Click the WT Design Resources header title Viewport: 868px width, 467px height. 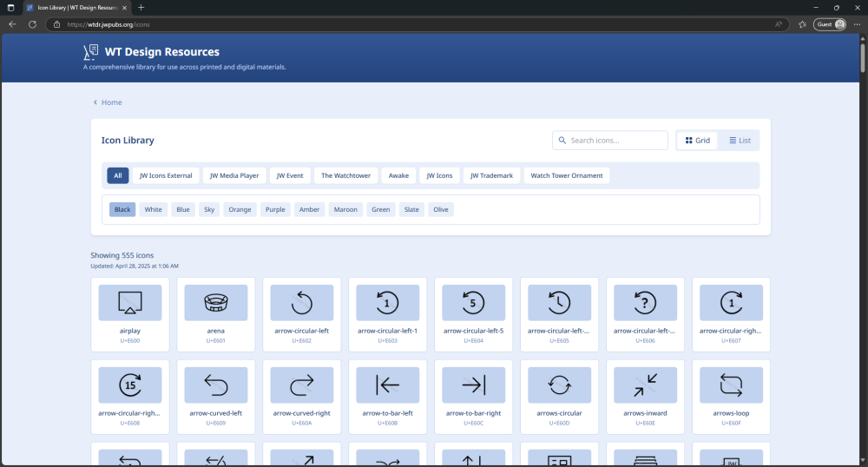point(161,52)
